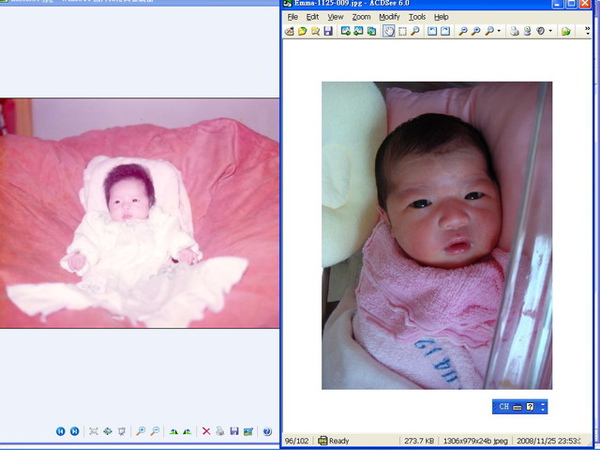Open the picture for editing in Picture Viewer
The width and height of the screenshot is (600, 450).
click(x=248, y=431)
